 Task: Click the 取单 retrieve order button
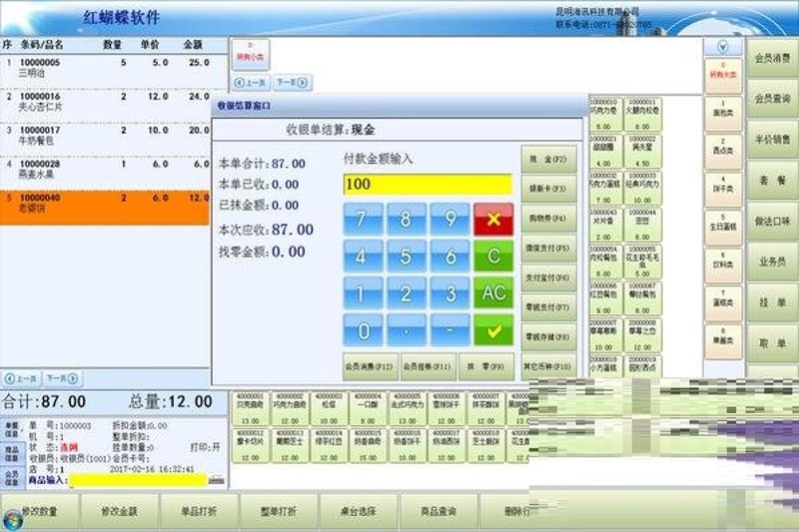[772, 343]
